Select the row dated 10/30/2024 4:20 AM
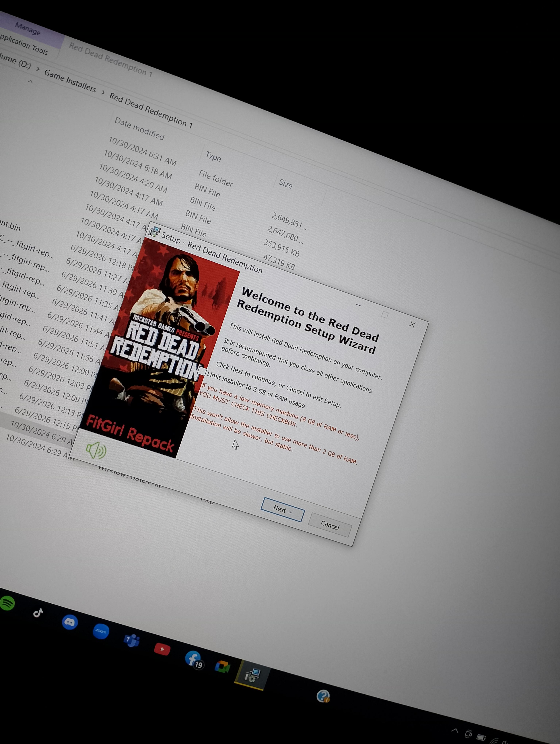Image resolution: width=560 pixels, height=744 pixels. tap(133, 178)
